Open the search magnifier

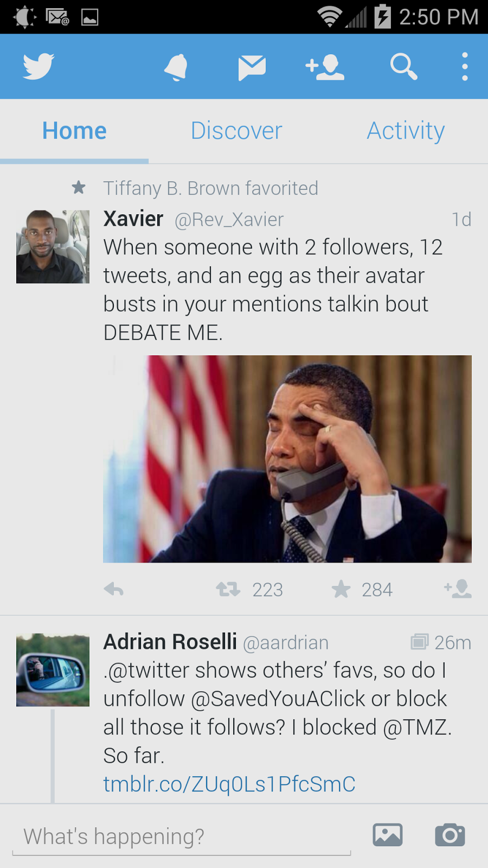click(403, 67)
